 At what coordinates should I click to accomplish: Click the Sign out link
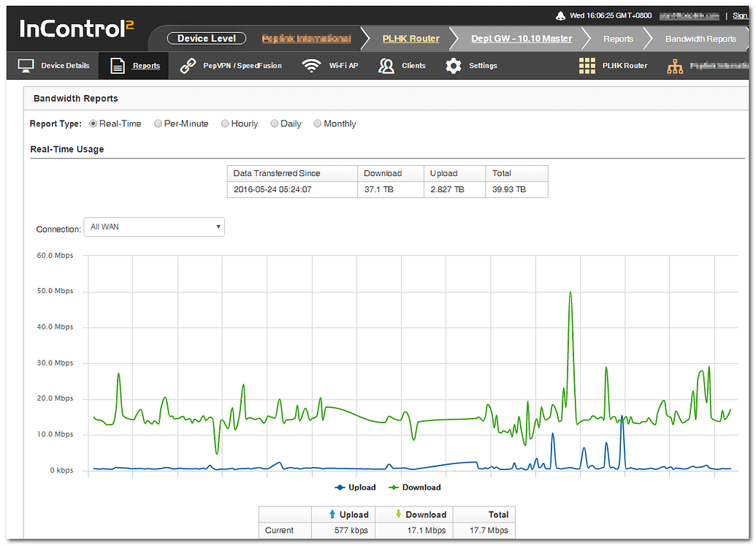(x=740, y=15)
